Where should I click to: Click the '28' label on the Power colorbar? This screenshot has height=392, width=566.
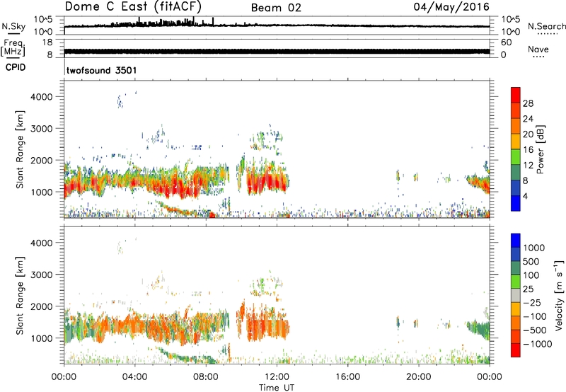(528, 103)
